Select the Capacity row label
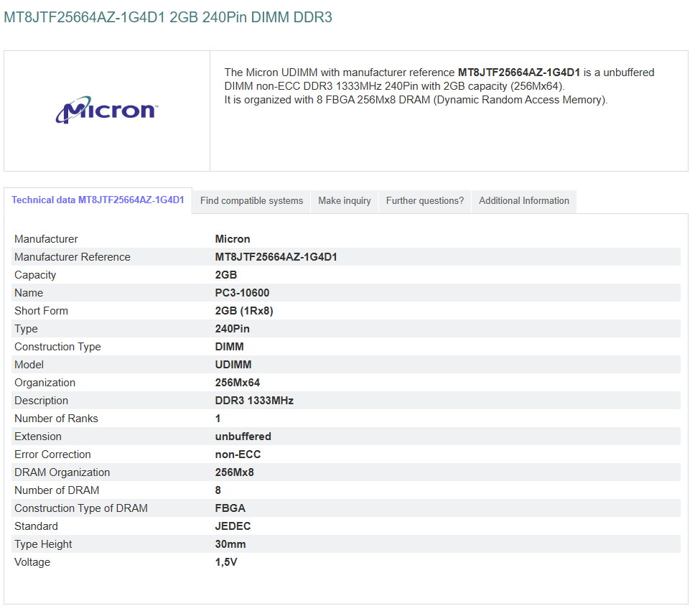Viewport: 700px width, 611px height. point(35,275)
